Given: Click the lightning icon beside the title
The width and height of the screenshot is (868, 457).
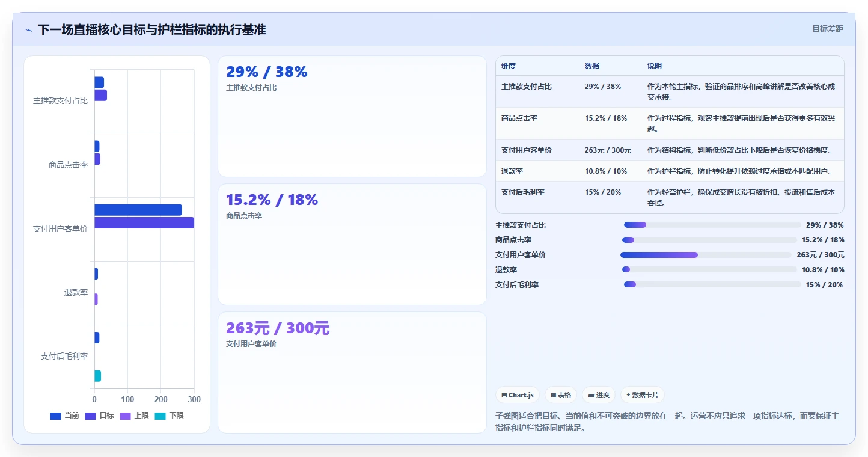Looking at the screenshot, I should coord(28,30).
